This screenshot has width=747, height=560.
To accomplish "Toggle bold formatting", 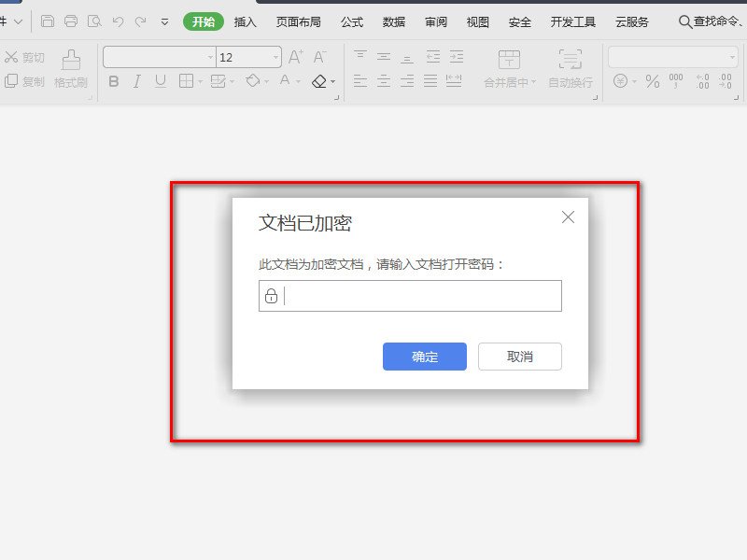I will point(113,81).
